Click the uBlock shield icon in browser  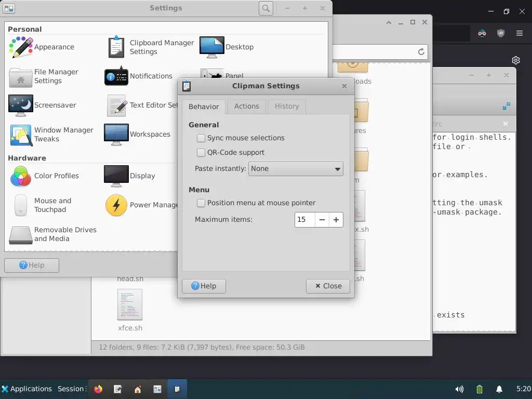tap(501, 33)
